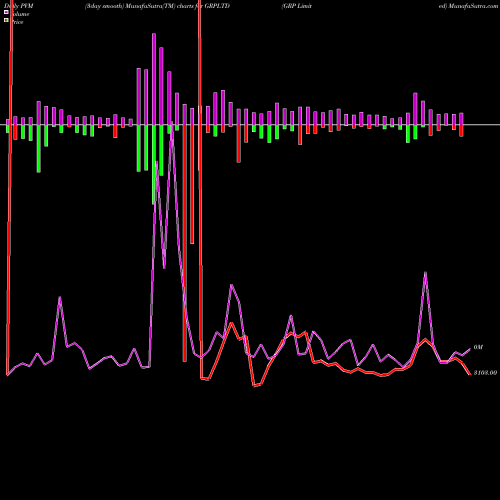500x500 pixels.
Task: Click the purple Volume legend swatch
Action: (x=6, y=12)
